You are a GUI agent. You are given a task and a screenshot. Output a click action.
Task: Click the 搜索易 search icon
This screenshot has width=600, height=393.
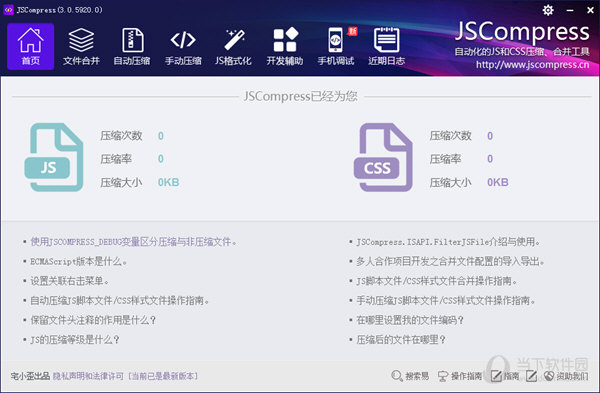(397, 376)
